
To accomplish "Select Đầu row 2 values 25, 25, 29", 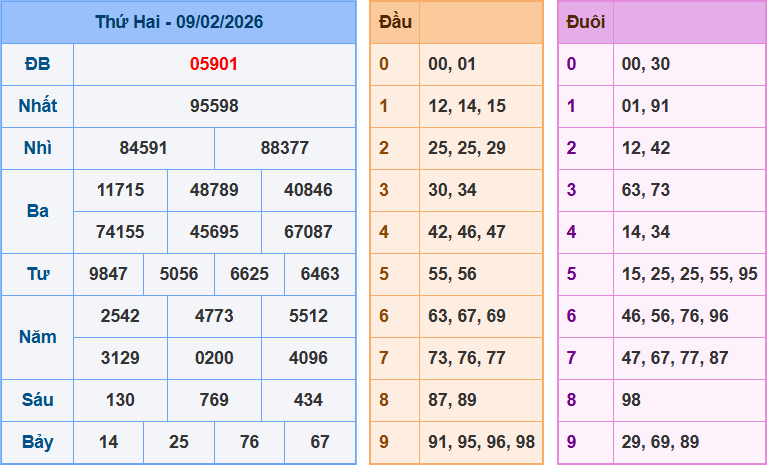I will [x=467, y=148].
